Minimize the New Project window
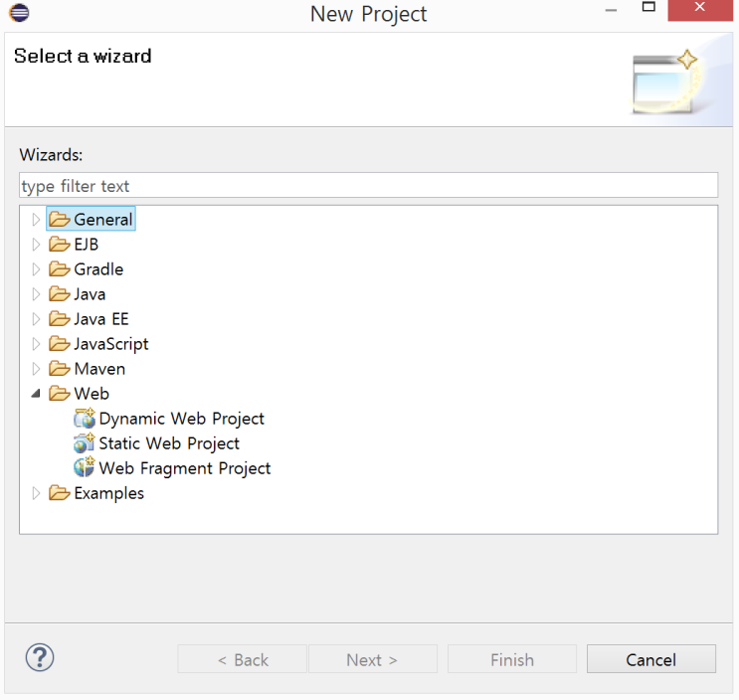Viewport: 739px width, 700px height. [611, 9]
